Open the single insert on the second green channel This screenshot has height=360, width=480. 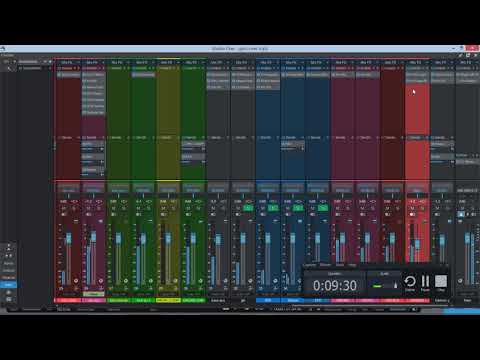point(143,75)
